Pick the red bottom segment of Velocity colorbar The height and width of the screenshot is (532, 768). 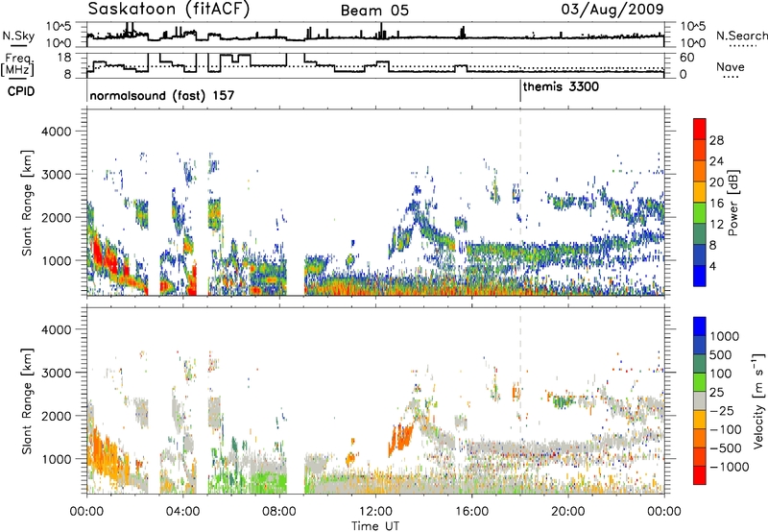pyautogui.click(x=700, y=475)
